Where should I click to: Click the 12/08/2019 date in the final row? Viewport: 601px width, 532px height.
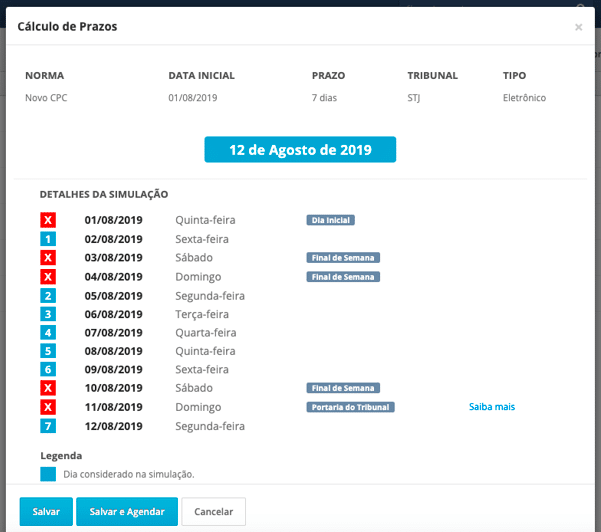(113, 426)
